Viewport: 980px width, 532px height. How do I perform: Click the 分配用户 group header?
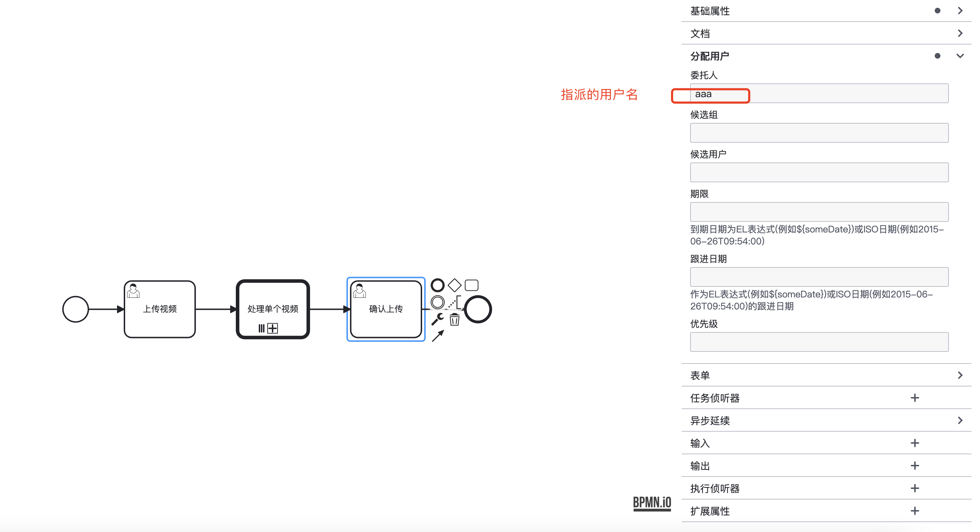(x=826, y=56)
